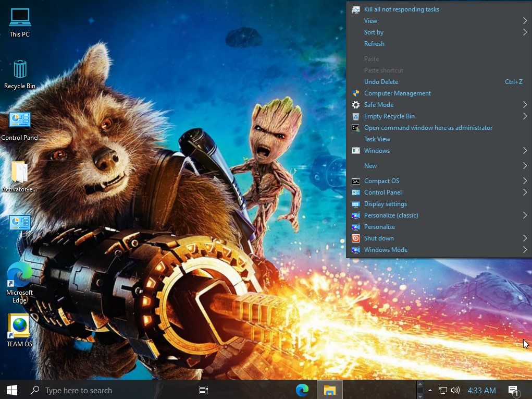Viewport: 532px width, 399px height.
Task: Click the Windows Mode menu icon
Action: pos(355,250)
